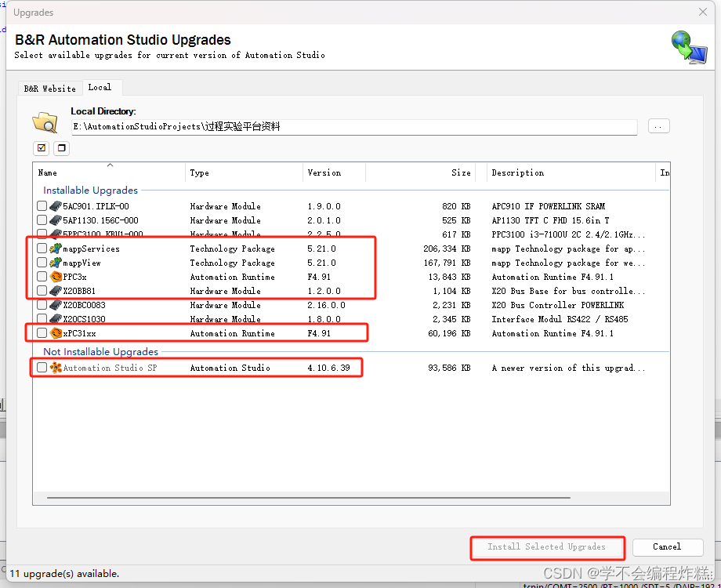This screenshot has height=588, width=721.
Task: Enable the mappView checkbox
Action: coord(42,263)
